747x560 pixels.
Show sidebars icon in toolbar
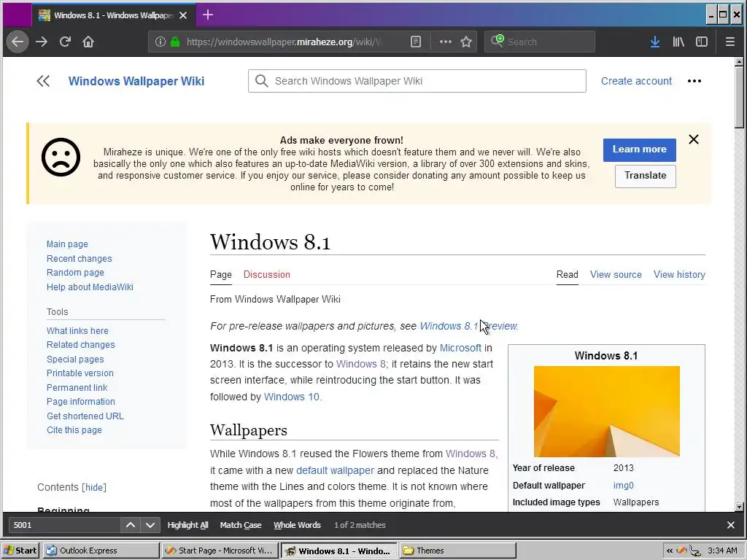(x=702, y=42)
